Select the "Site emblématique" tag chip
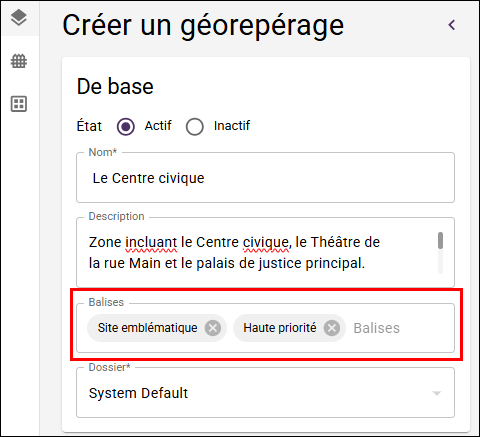 pos(147,328)
